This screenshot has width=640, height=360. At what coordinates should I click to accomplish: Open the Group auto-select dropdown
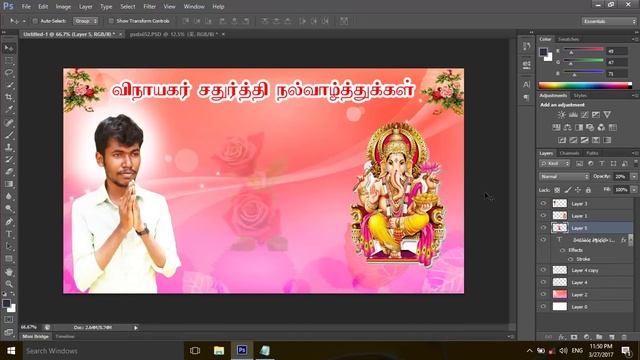tap(86, 21)
